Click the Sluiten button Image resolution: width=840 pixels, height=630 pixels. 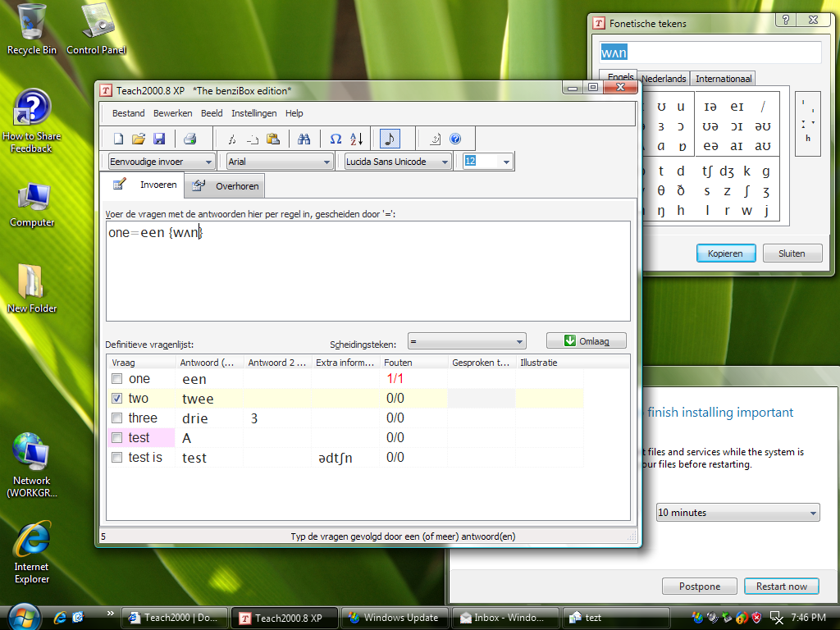pos(792,253)
